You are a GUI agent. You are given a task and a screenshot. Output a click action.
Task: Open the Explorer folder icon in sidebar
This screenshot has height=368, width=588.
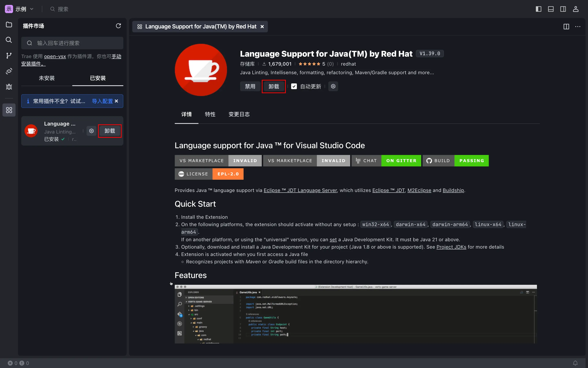[9, 25]
